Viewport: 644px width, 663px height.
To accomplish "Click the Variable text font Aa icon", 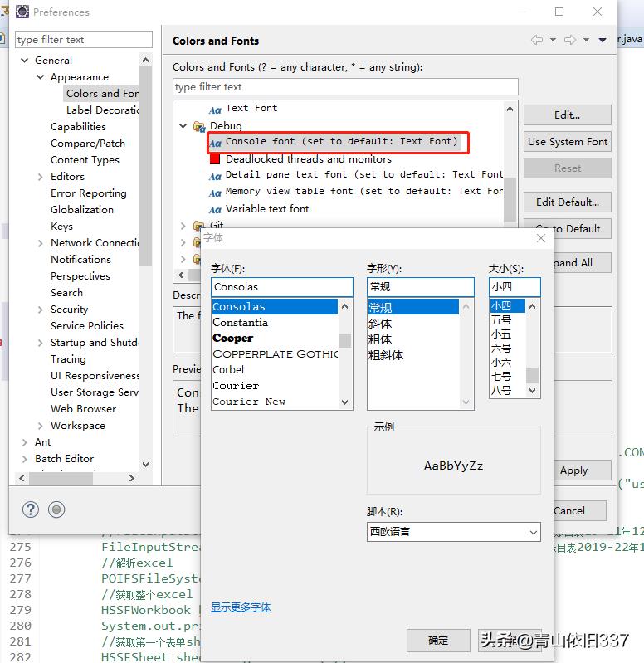I will click(215, 209).
